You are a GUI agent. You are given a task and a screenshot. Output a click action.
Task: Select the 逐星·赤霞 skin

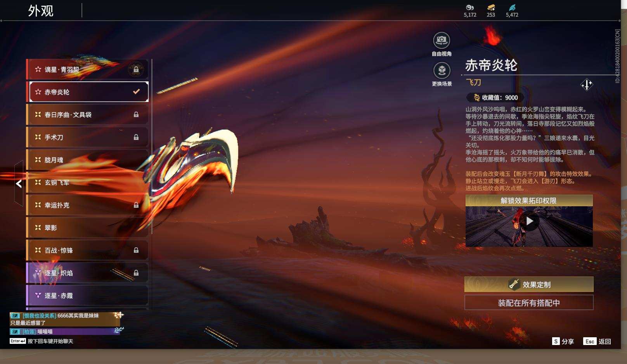[87, 295]
